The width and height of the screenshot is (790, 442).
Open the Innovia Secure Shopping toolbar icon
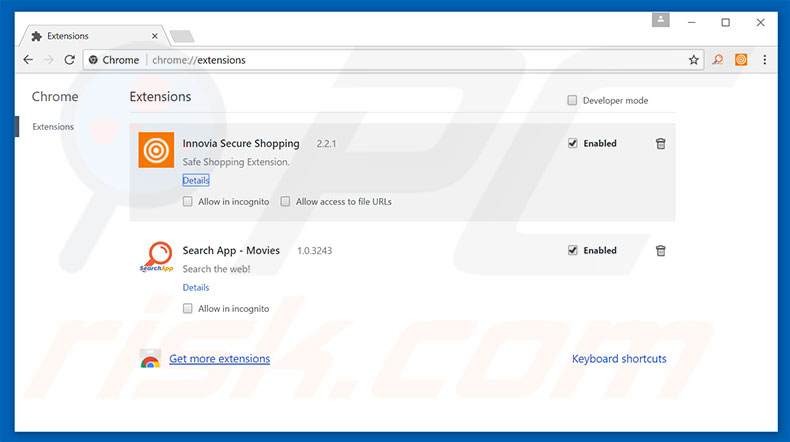[x=741, y=60]
